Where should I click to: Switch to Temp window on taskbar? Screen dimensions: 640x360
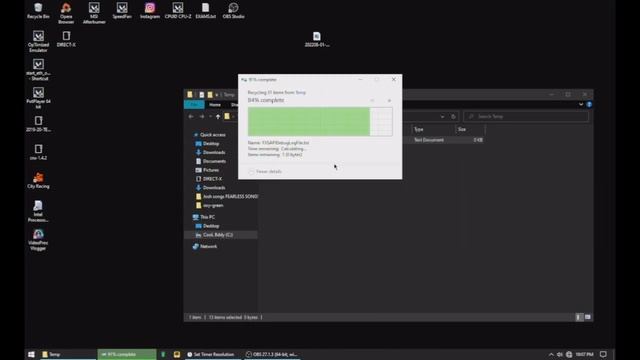(x=68, y=354)
